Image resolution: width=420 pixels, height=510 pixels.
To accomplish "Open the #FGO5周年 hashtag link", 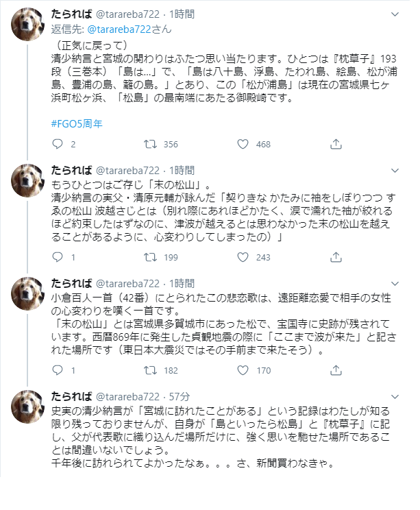I will (77, 123).
